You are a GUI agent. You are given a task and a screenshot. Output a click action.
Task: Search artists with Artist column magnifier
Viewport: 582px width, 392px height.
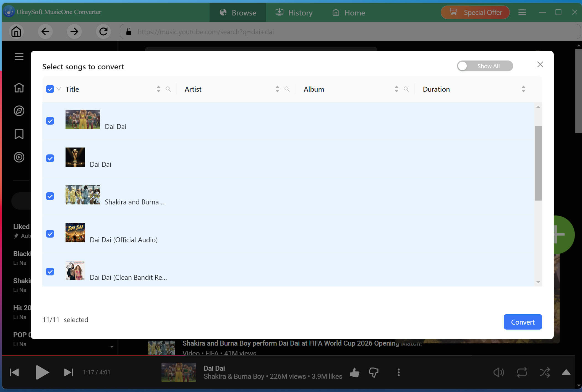(x=287, y=89)
